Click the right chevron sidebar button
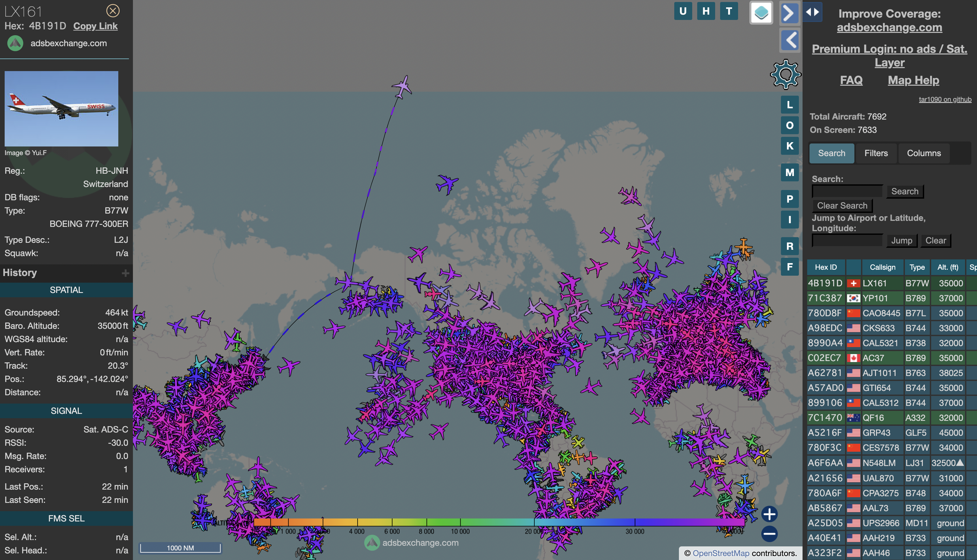This screenshot has height=560, width=977. (x=790, y=14)
